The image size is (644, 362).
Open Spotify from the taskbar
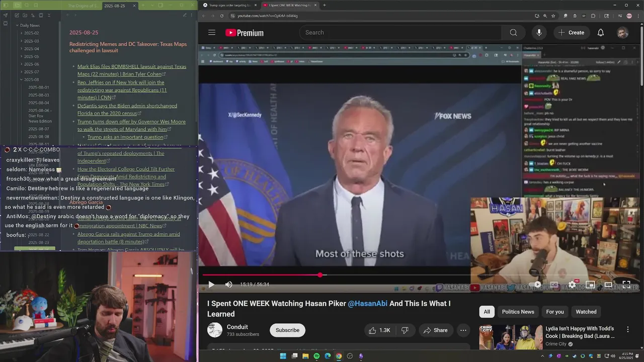tap(316, 356)
